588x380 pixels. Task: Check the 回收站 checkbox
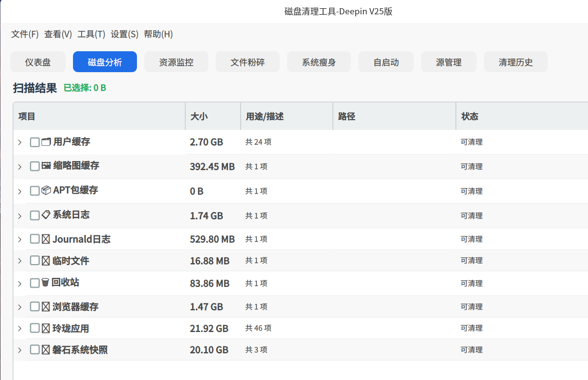click(x=35, y=283)
